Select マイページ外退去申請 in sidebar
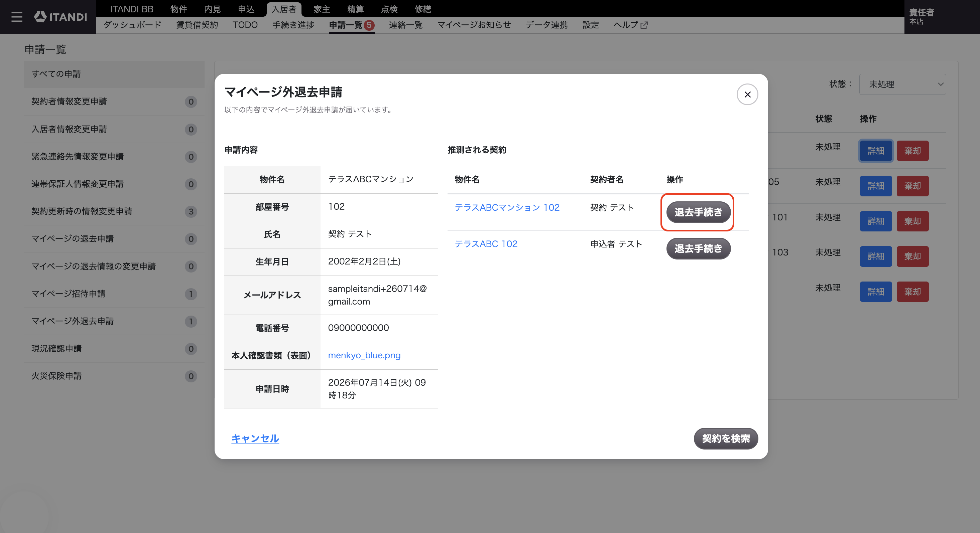980x533 pixels. (x=114, y=321)
